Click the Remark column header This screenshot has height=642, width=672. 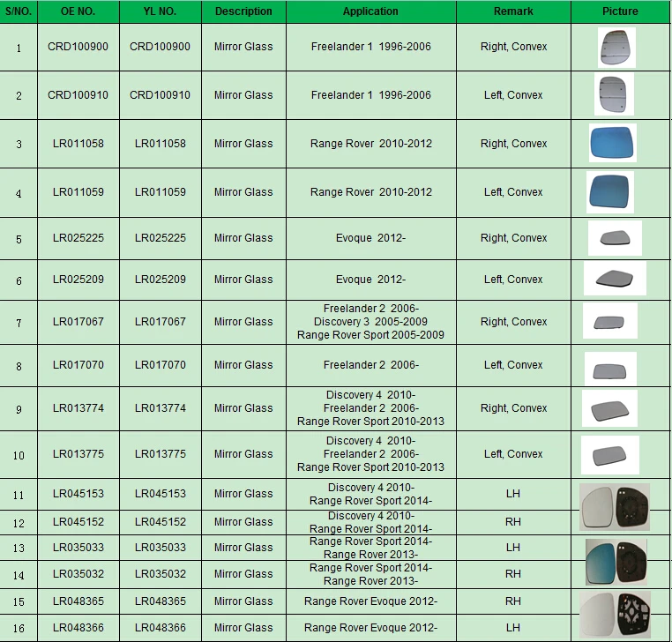[513, 11]
